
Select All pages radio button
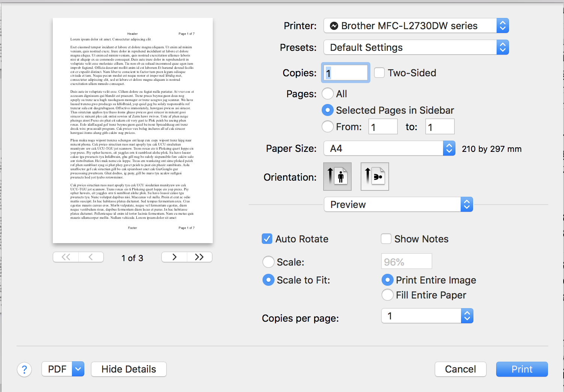point(328,94)
